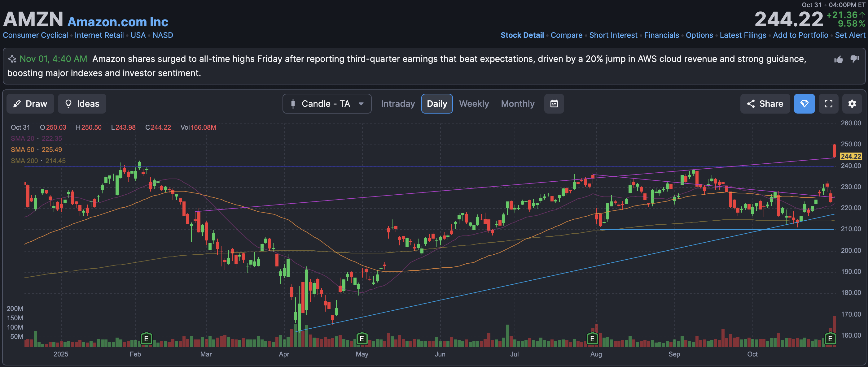Click the February earnings E marker
Image resolution: width=868 pixels, height=367 pixels.
click(146, 339)
